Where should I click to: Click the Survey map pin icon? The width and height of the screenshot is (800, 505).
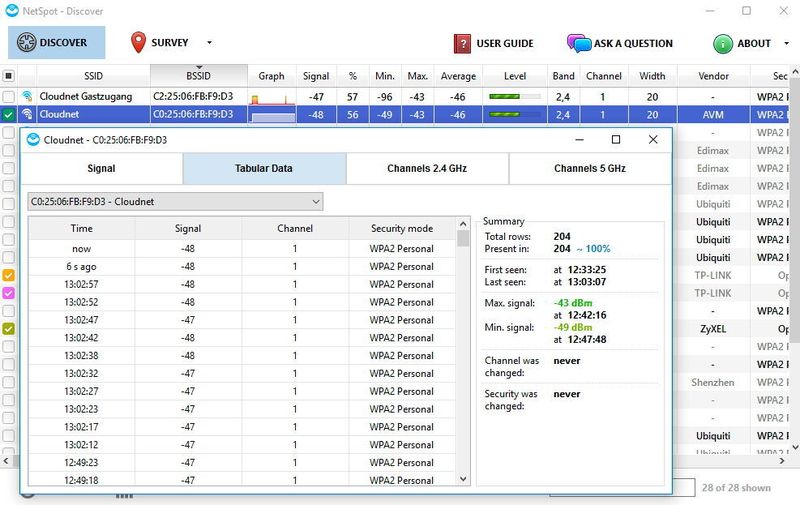138,43
